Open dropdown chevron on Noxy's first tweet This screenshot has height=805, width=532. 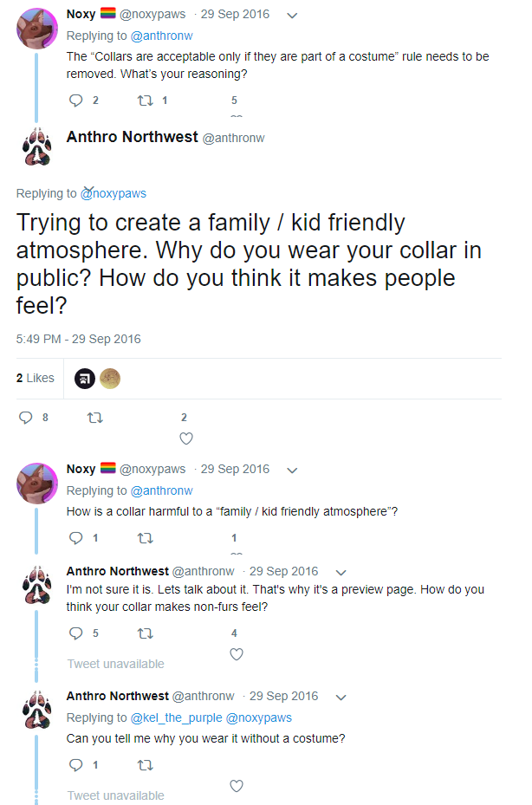click(292, 15)
